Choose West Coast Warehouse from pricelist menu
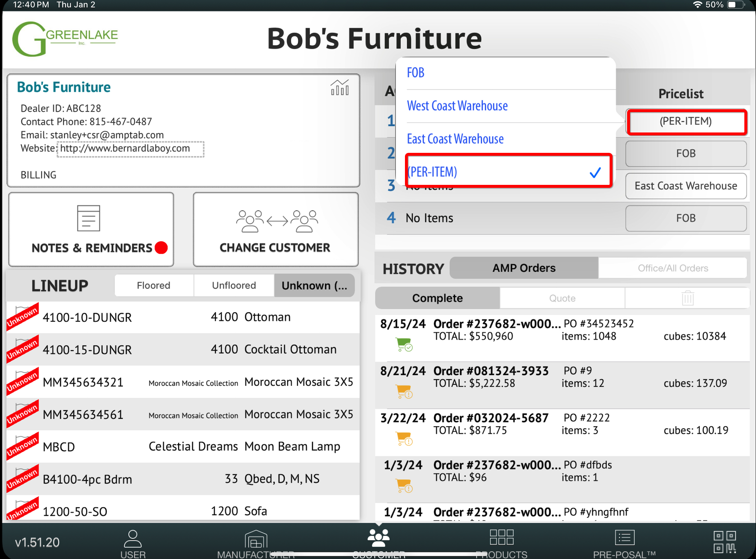The width and height of the screenshot is (756, 559). 457,106
